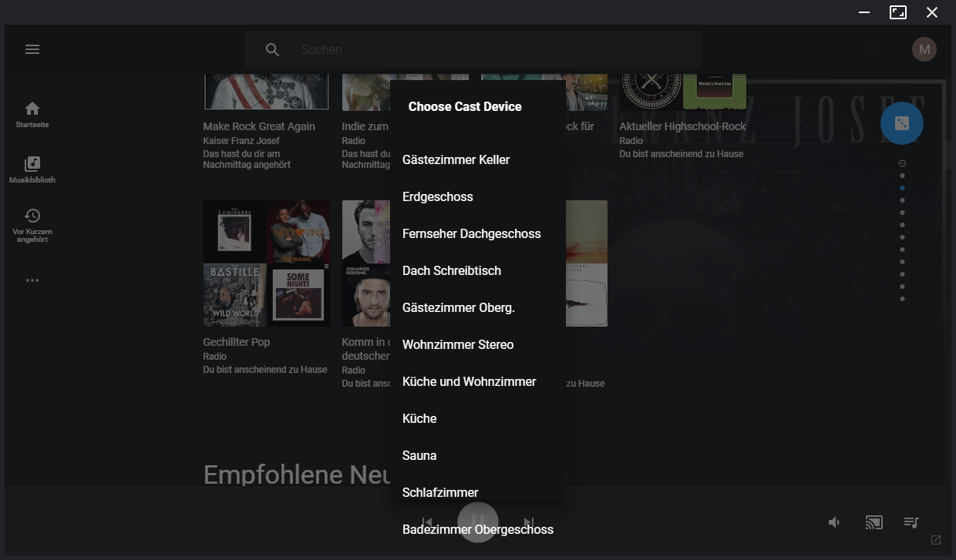Skip to next track
The height and width of the screenshot is (560, 956).
coord(529,522)
